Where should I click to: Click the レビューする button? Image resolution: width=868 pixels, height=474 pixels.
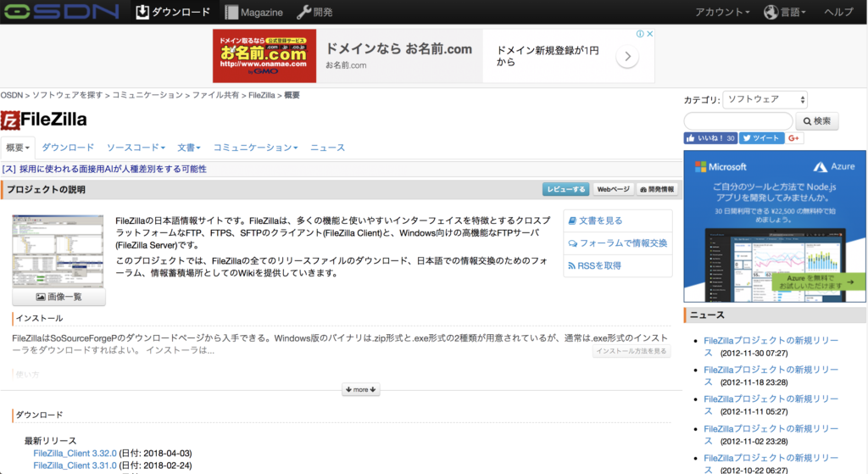[565, 189]
